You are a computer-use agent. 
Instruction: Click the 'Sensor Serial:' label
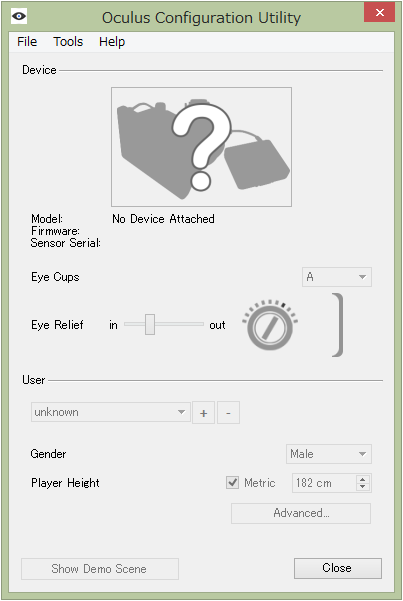point(66,243)
